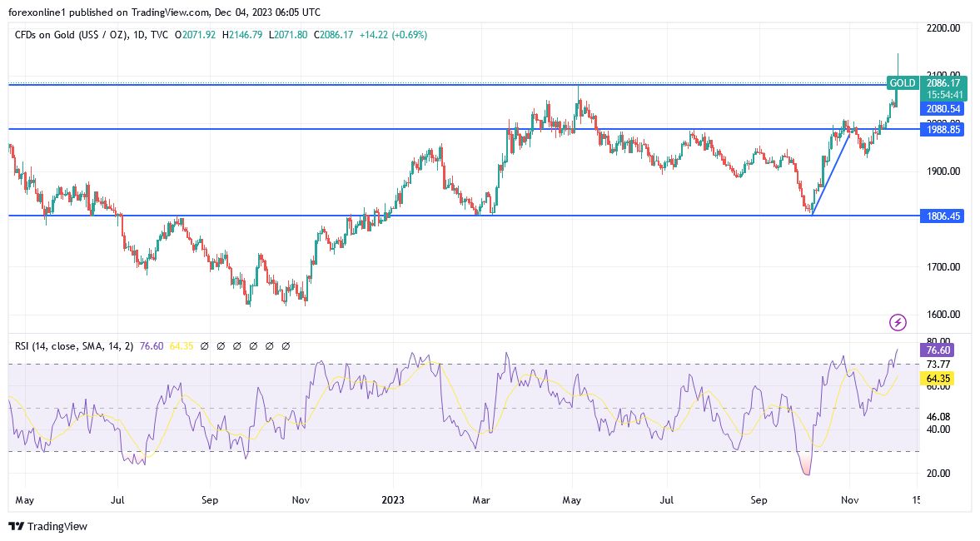The image size is (980, 541).
Task: Toggle the first hidden-plot circle in RSI legend
Action: point(205,346)
